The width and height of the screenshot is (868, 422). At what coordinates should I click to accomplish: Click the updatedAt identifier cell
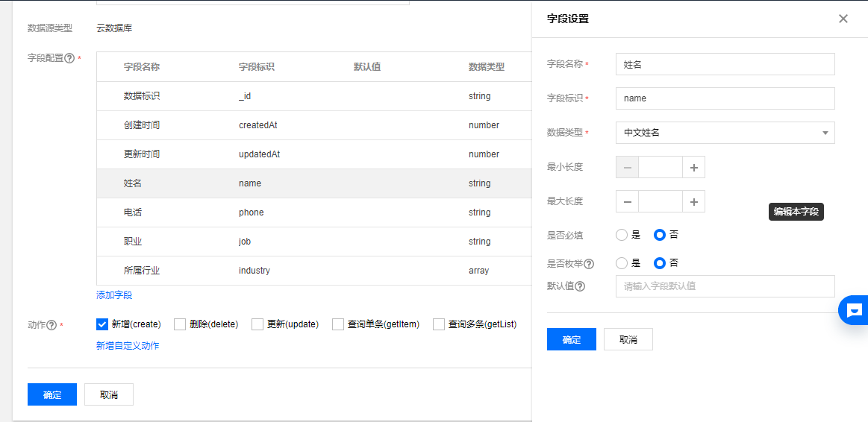coord(260,154)
